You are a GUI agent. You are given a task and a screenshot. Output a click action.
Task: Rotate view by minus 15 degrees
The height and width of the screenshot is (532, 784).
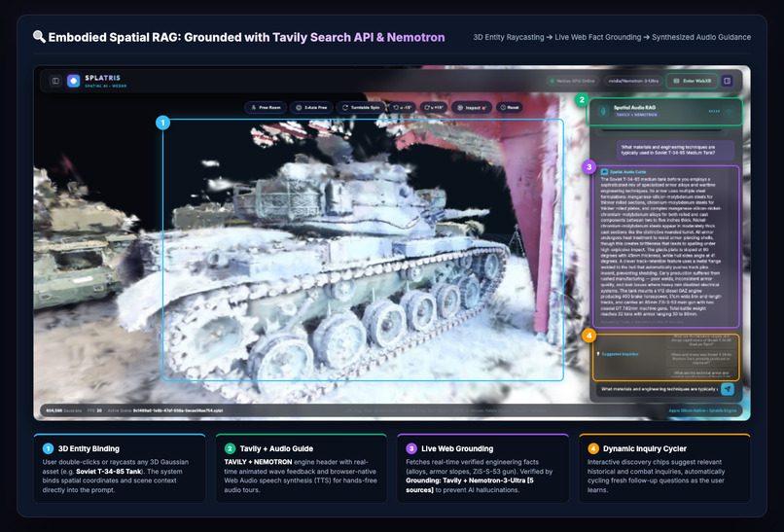[402, 108]
